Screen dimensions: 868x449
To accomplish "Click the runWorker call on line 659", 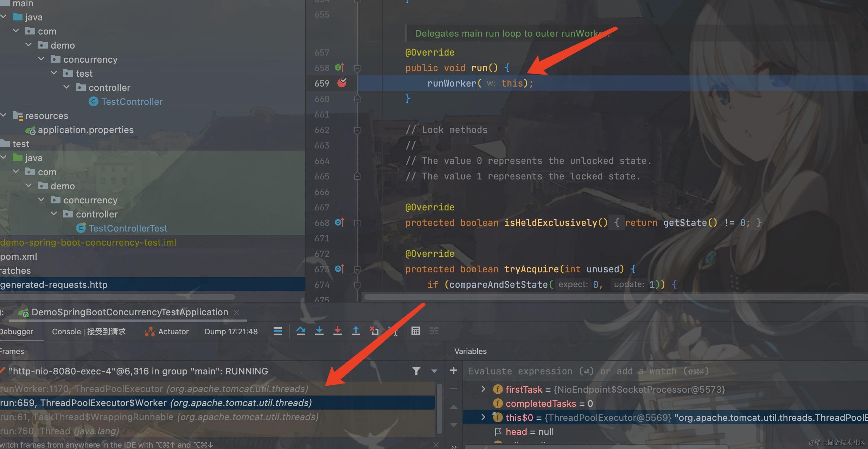I will (x=452, y=83).
